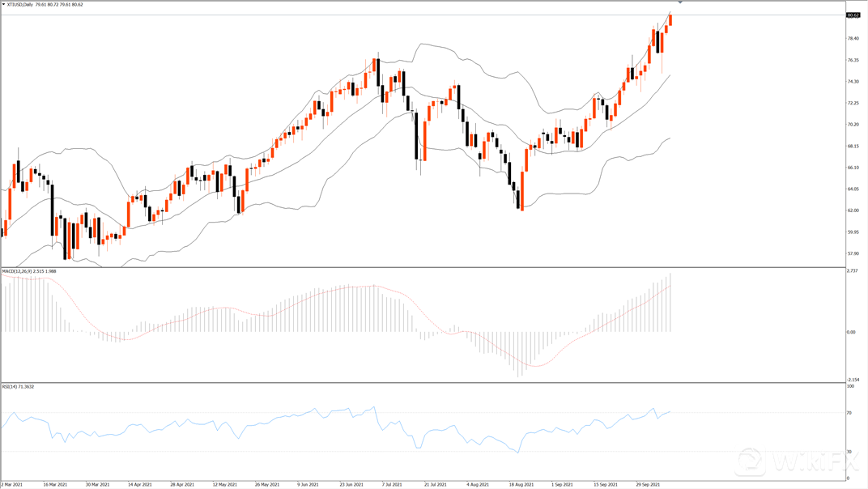The image size is (868, 489).
Task: Click the MACD(12,26,9) indicator label
Action: click(x=17, y=271)
